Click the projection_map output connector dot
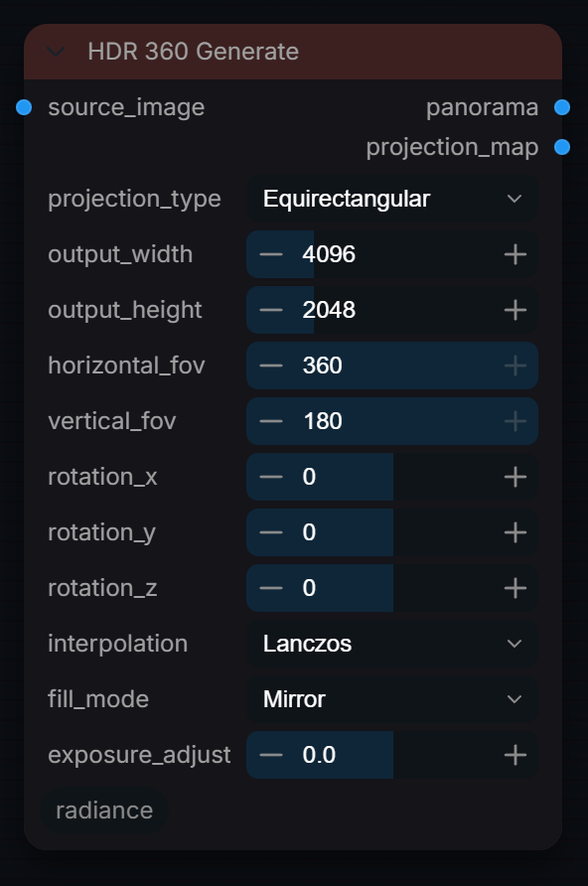Viewport: 588px width, 886px height. point(562,147)
